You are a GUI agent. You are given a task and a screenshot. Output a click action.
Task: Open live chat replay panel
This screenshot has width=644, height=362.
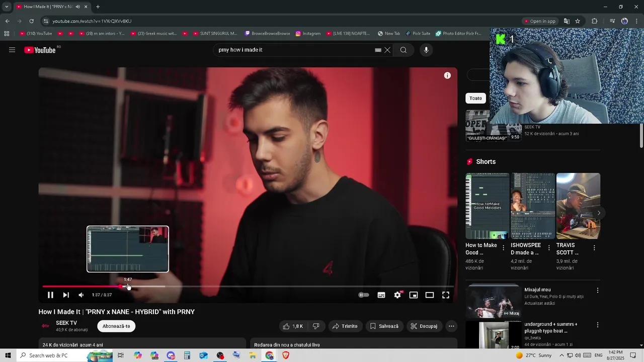[354, 344]
